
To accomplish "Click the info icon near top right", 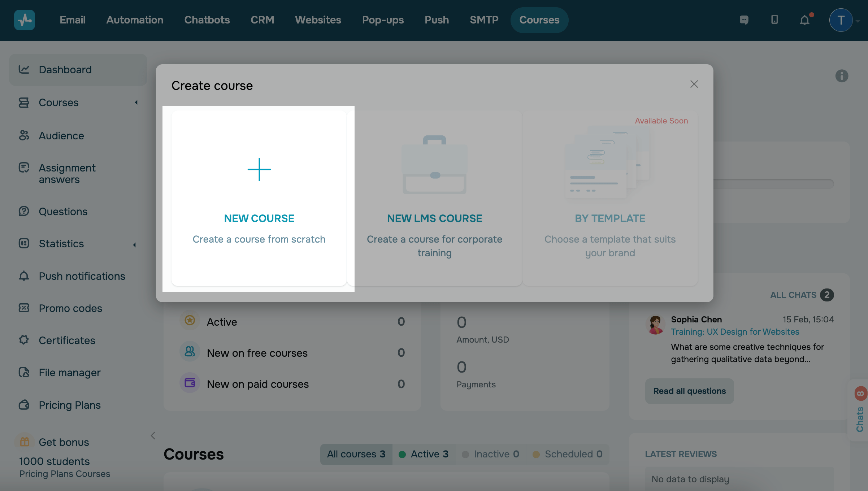I will coord(841,76).
